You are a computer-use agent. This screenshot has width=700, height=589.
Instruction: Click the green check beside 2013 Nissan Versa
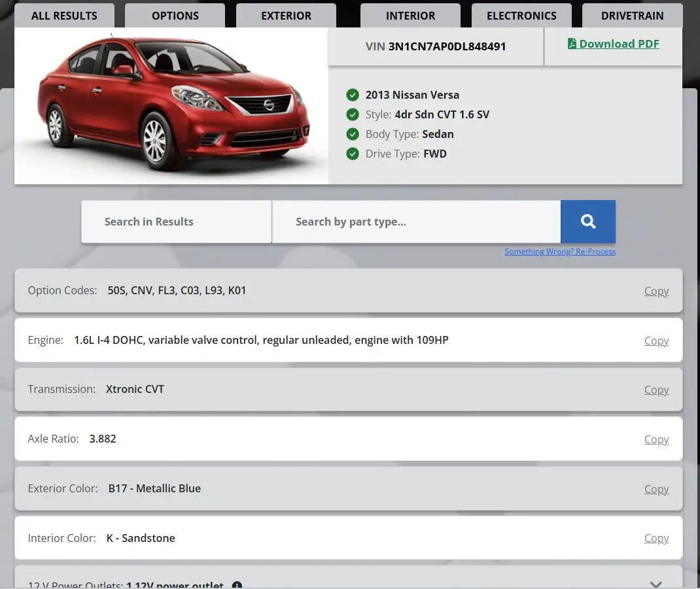pyautogui.click(x=353, y=95)
